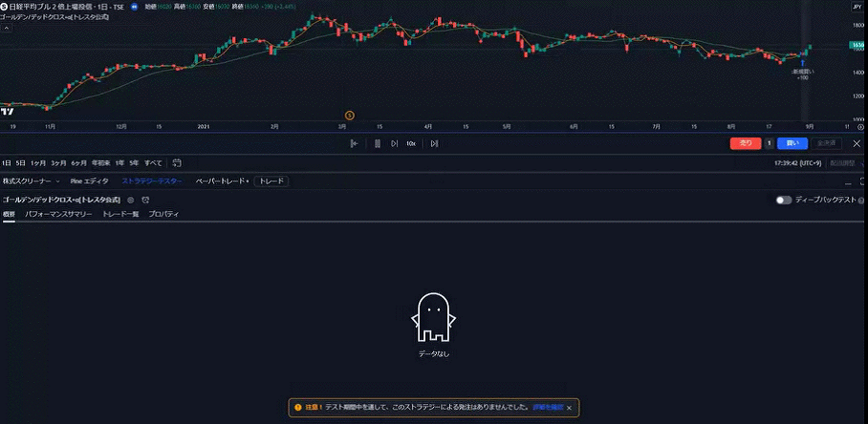Screen dimensions: 868x424
Task: Open the trade list tab
Action: point(120,214)
